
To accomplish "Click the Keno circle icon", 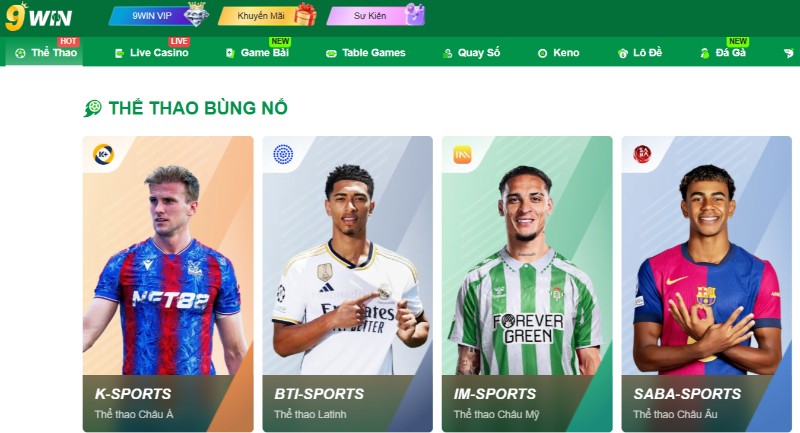I will [542, 53].
